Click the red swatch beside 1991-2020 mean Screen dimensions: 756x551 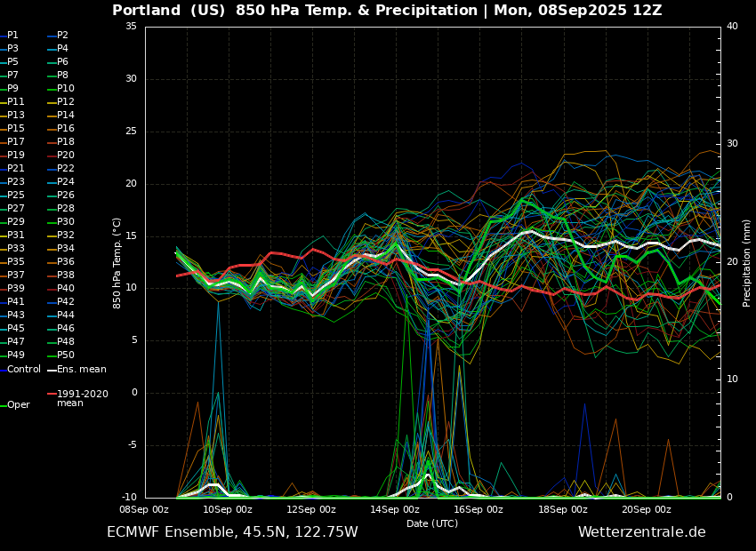52,394
